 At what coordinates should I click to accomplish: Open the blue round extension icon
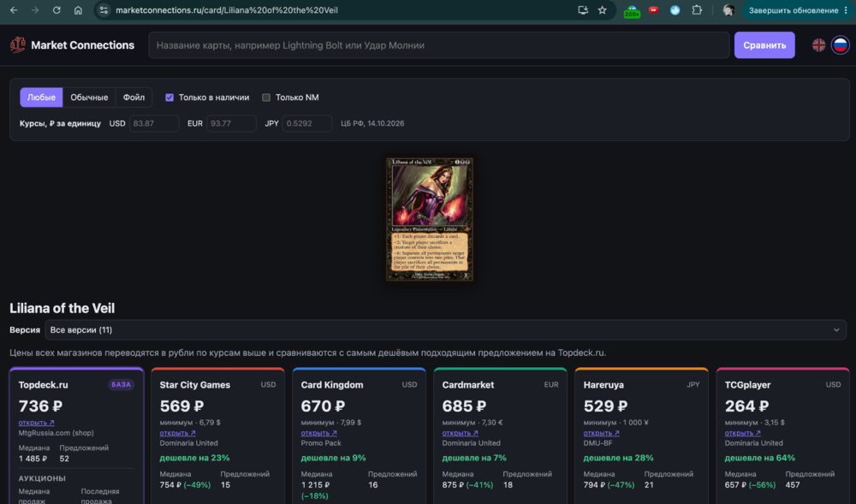tap(675, 10)
